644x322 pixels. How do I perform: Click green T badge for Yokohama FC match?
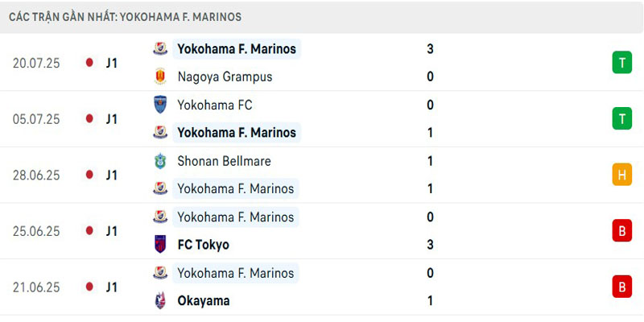click(x=621, y=119)
